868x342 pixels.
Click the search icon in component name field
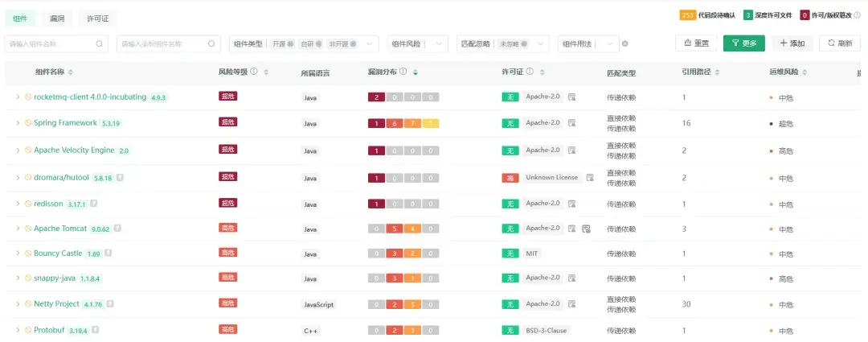coord(99,43)
